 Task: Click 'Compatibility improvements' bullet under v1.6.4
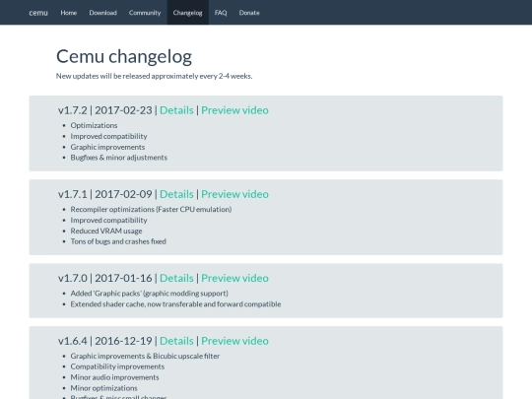point(117,366)
